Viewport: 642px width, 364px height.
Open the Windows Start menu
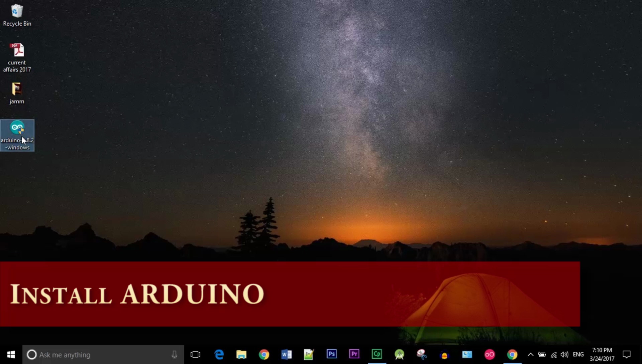(11, 354)
